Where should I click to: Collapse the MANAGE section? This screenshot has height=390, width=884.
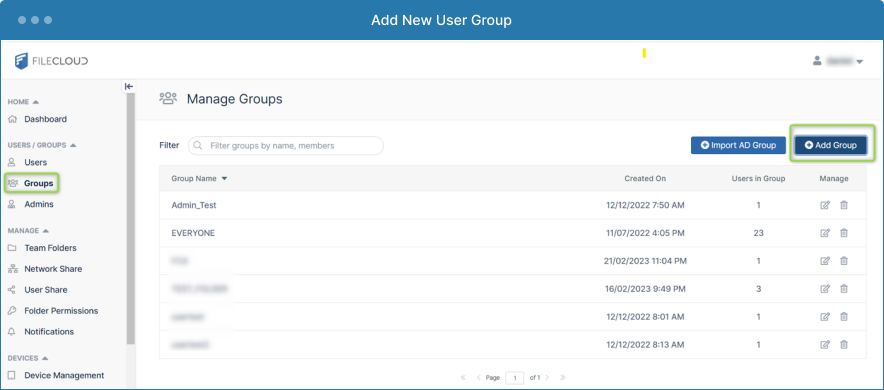click(x=46, y=231)
